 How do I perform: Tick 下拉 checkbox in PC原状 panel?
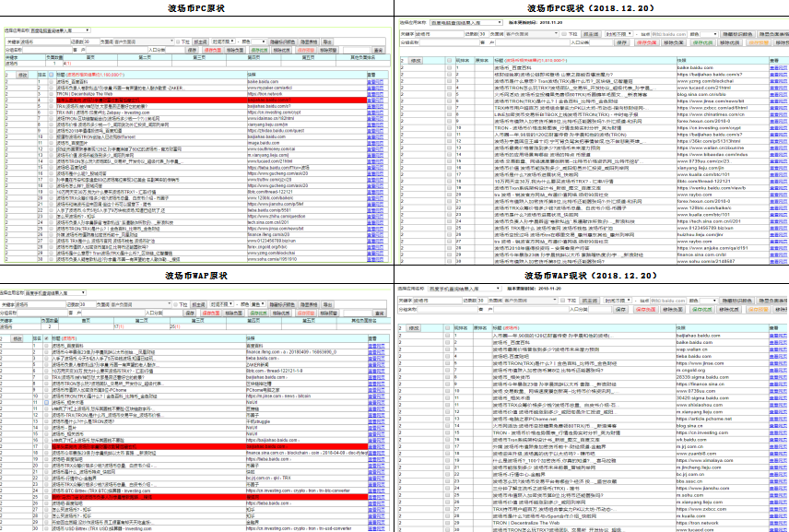(178, 41)
